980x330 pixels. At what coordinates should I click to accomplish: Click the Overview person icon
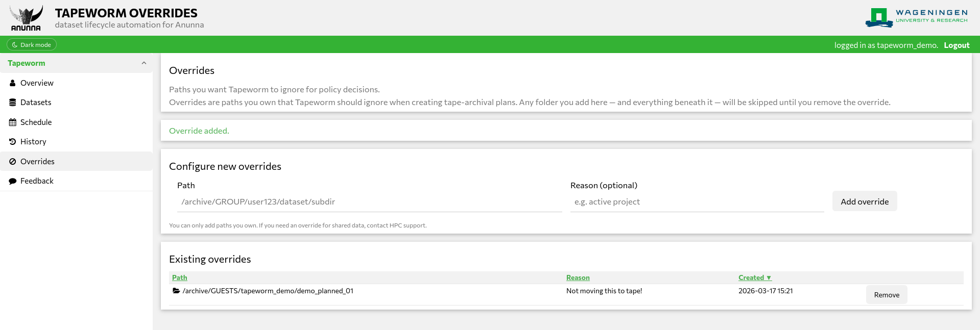click(13, 83)
